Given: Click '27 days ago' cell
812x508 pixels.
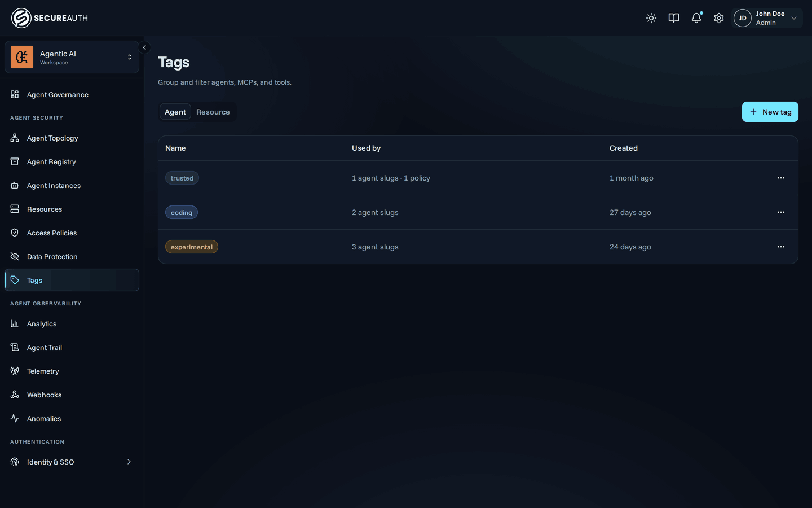Looking at the screenshot, I should tap(630, 212).
